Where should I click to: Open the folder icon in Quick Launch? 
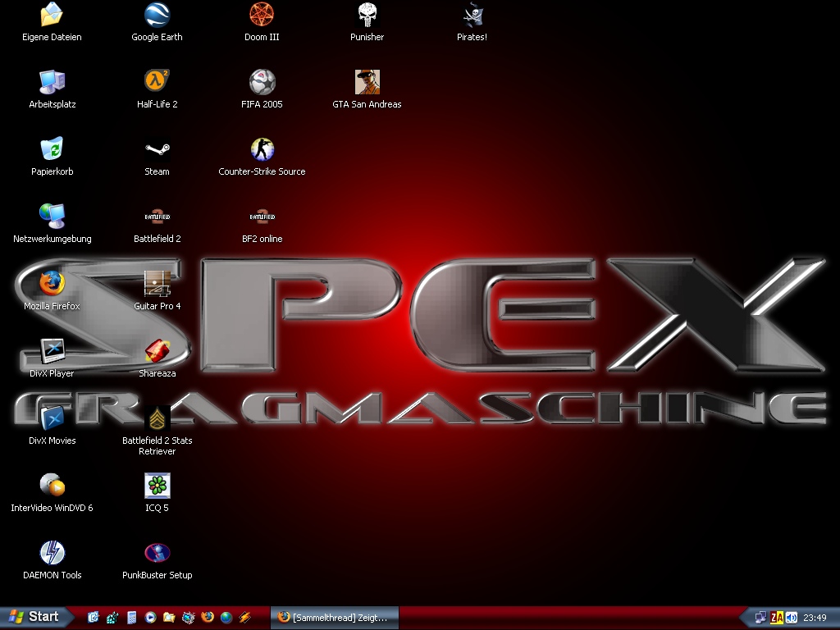[169, 618]
